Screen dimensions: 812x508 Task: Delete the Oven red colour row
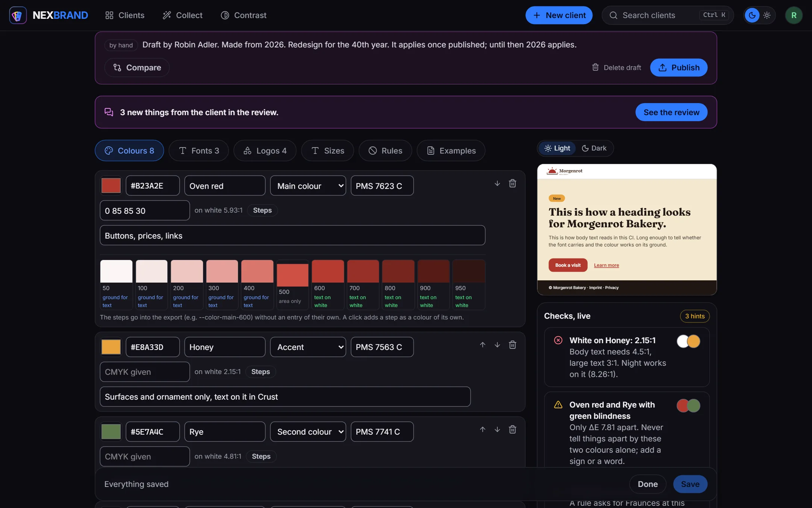pyautogui.click(x=512, y=184)
